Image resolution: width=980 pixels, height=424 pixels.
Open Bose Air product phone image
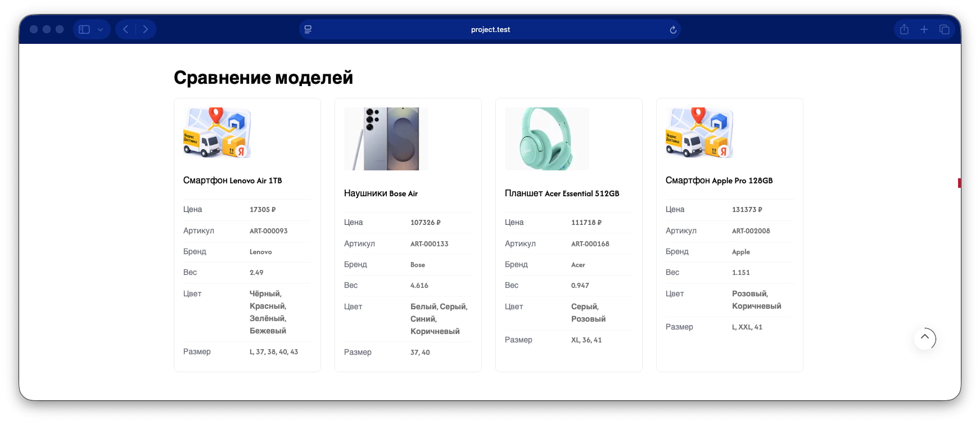point(386,139)
